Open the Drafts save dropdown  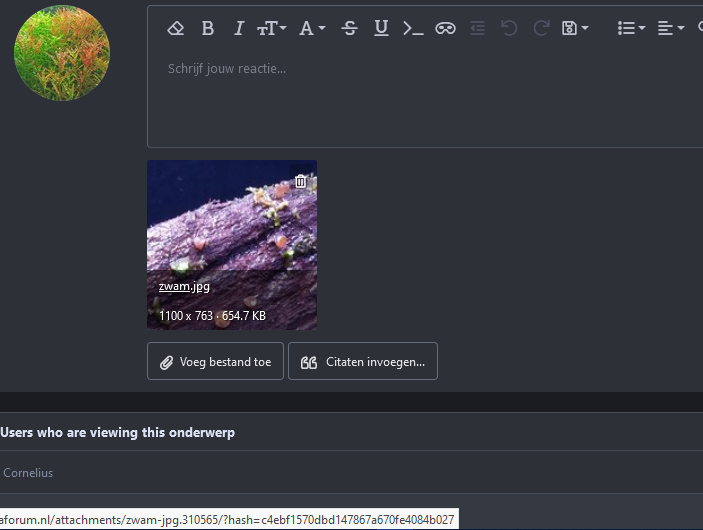click(x=575, y=28)
